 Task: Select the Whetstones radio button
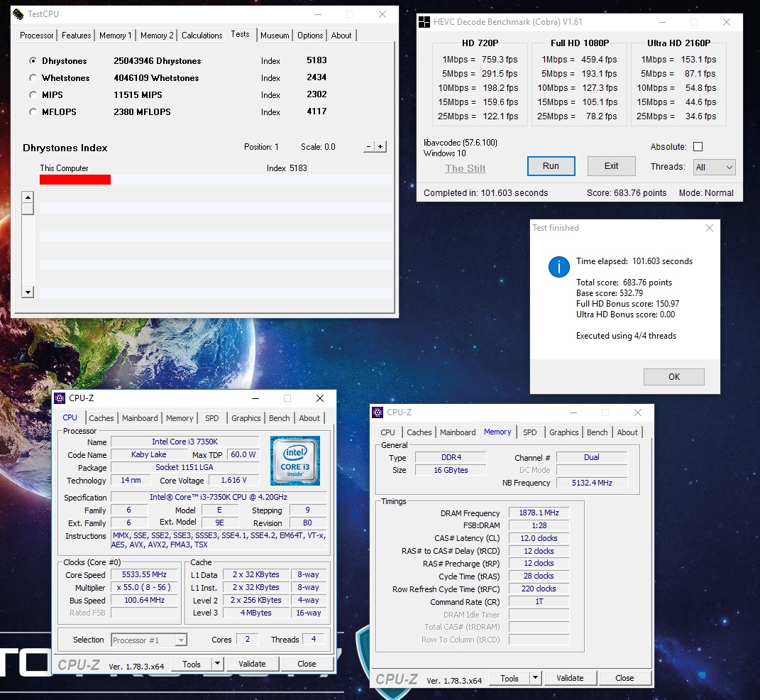tap(33, 77)
